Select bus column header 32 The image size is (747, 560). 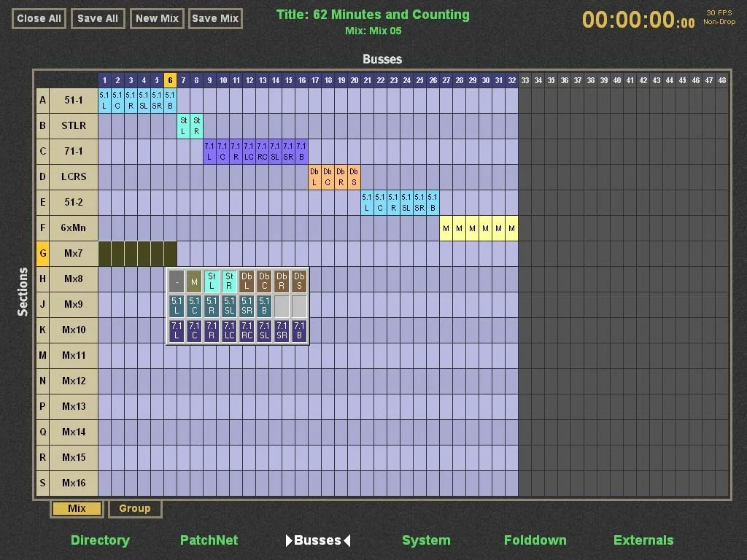[511, 80]
